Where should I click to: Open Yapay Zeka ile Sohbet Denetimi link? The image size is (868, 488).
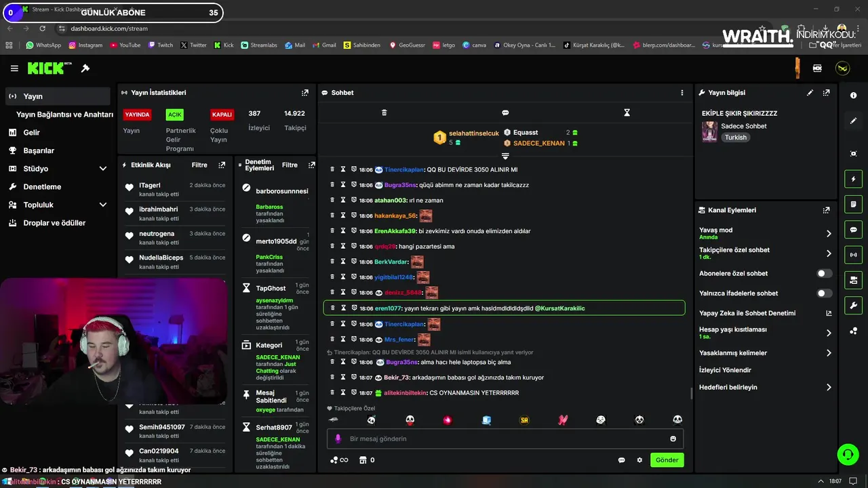[x=765, y=313]
